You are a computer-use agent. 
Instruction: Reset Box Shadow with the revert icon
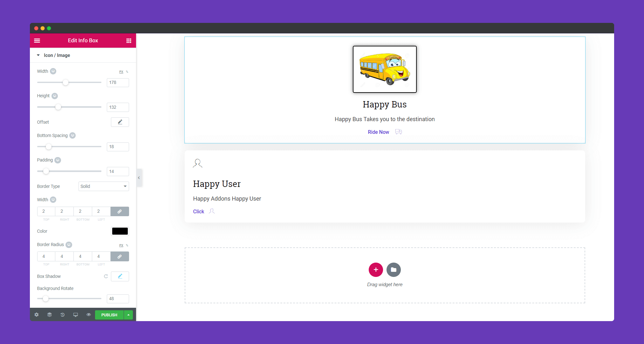[106, 276]
